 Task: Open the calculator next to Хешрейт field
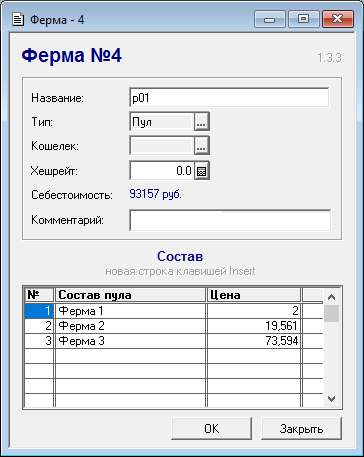pyautogui.click(x=202, y=171)
